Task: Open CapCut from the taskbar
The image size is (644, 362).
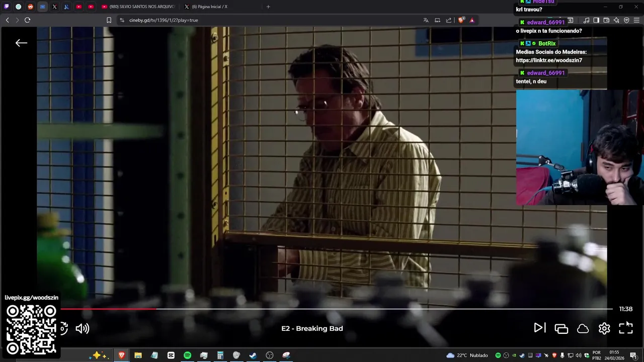Action: [171, 355]
